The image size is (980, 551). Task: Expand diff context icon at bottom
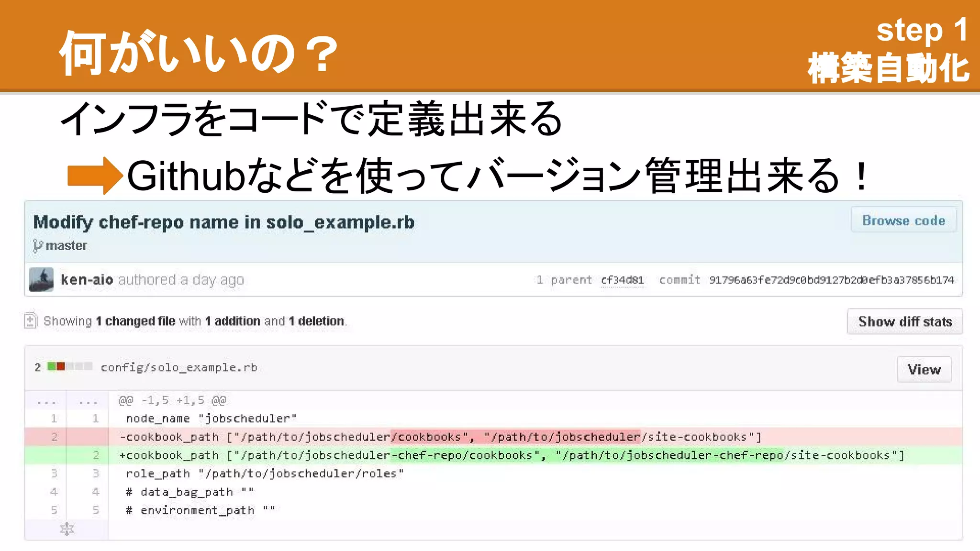[x=67, y=529]
